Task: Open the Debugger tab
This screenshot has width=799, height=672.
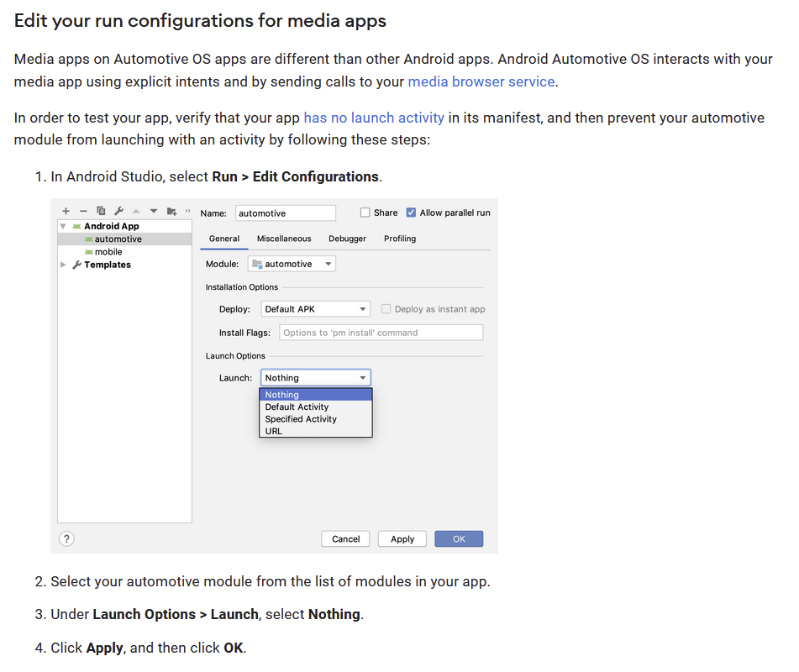Action: 347,239
